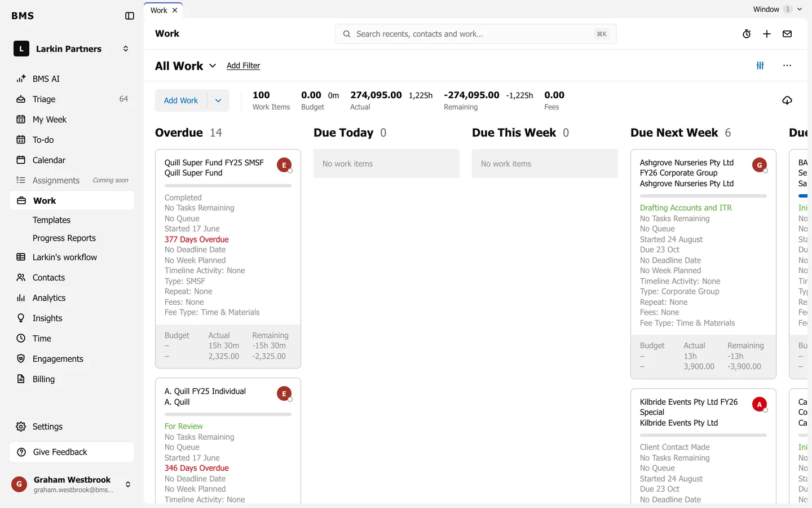Open the Window menu dropdown
This screenshot has height=508, width=812.
(778, 9)
